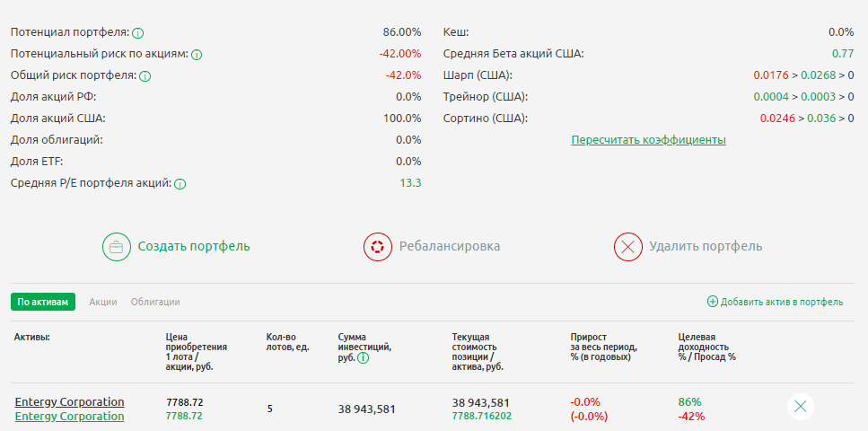Remove Entergy Corporation with the X button
868x431 pixels.
point(801,407)
